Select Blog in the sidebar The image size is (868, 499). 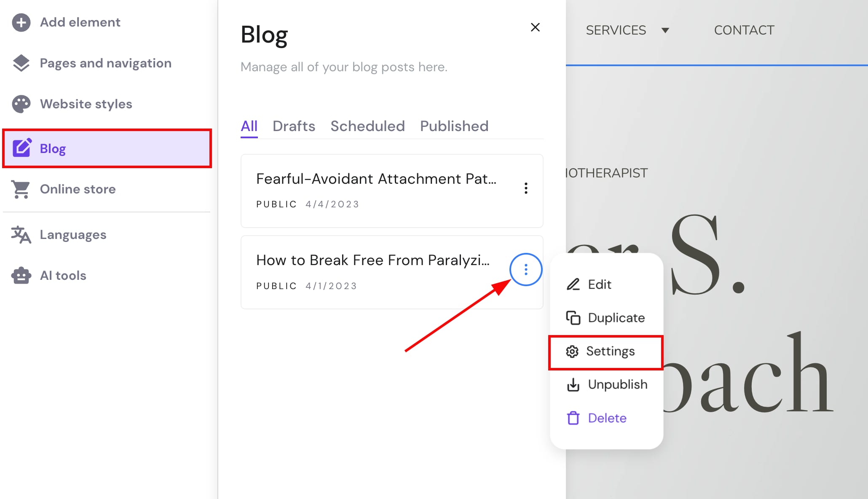[53, 148]
